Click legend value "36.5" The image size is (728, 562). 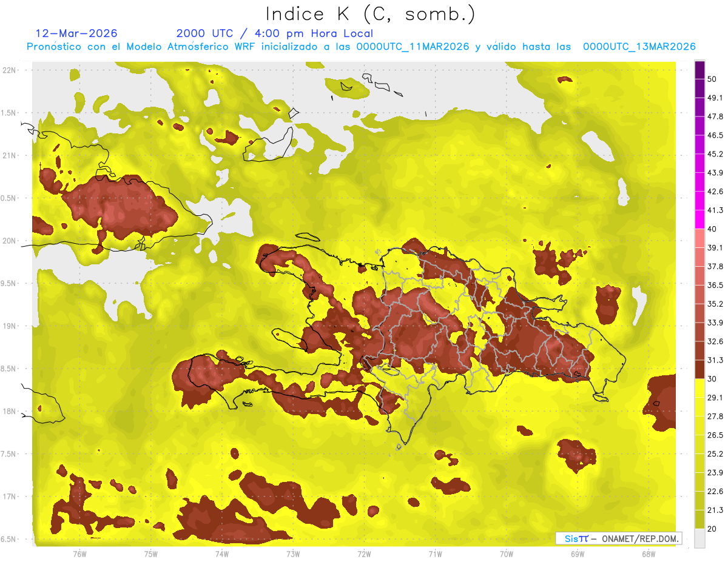pyautogui.click(x=715, y=285)
